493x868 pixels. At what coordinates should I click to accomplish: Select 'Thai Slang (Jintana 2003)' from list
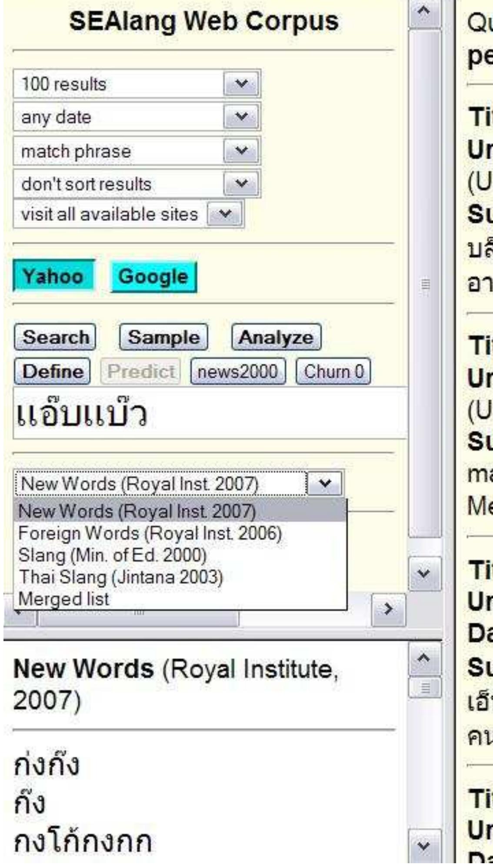click(x=120, y=577)
